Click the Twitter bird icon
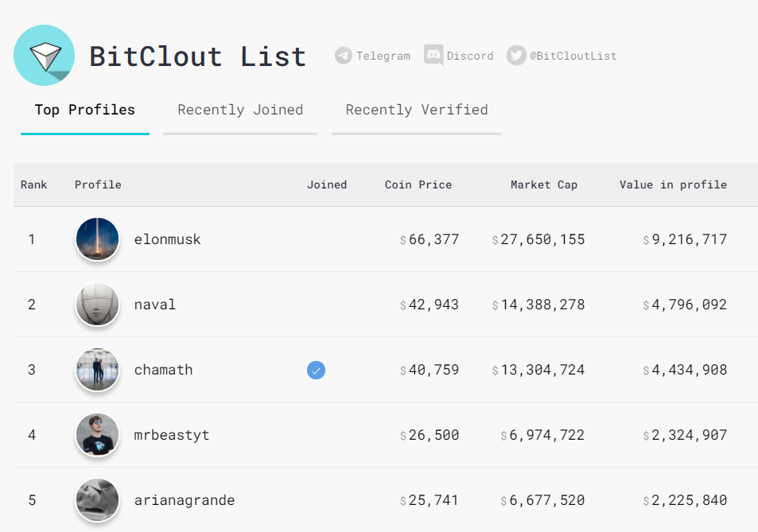 click(516, 56)
